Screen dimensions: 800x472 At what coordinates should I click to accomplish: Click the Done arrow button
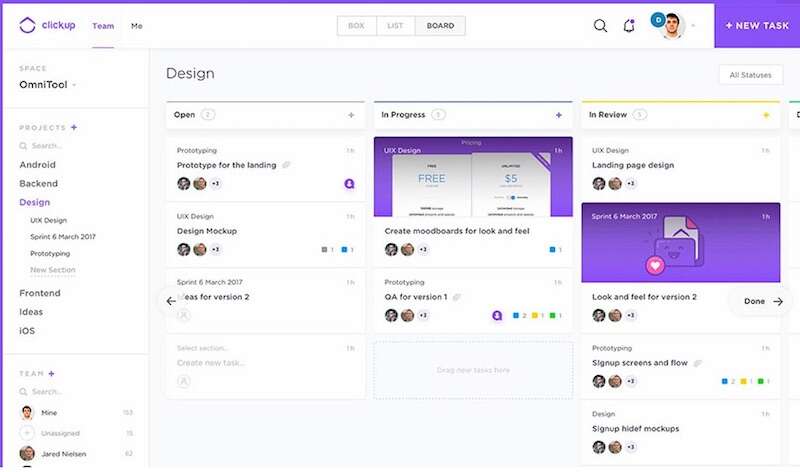pos(764,300)
